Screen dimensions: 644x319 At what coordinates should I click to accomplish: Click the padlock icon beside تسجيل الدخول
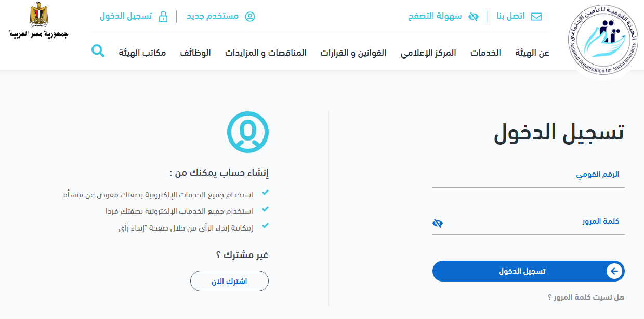tap(163, 17)
